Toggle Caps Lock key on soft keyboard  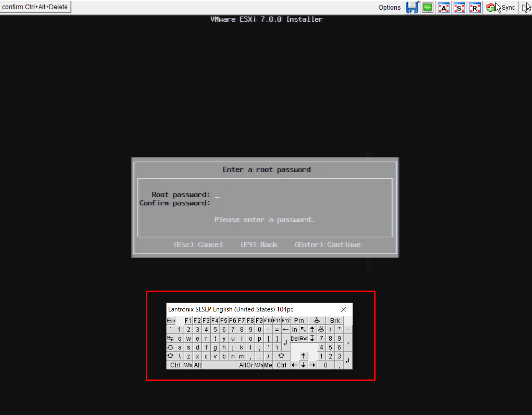pyautogui.click(x=170, y=347)
